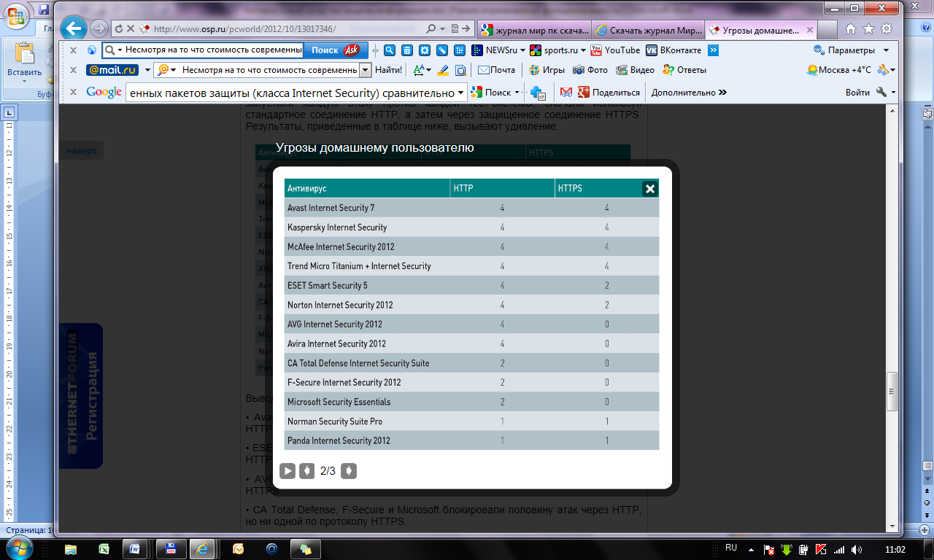Close the Google toolbar with its X
This screenshot has width=934, height=560.
pos(73,93)
